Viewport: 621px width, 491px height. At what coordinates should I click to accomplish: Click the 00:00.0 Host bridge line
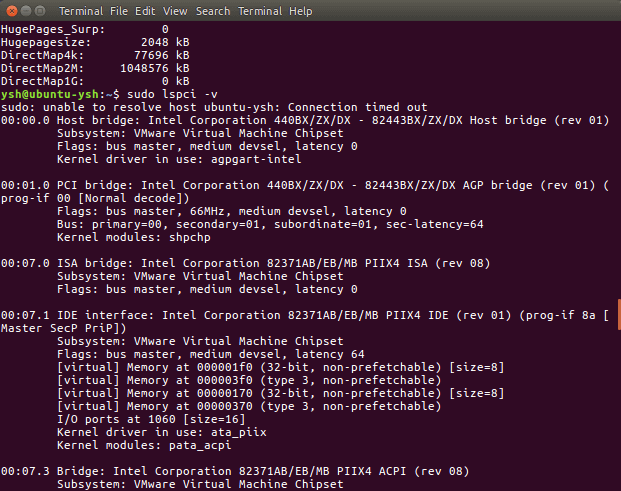click(305, 120)
